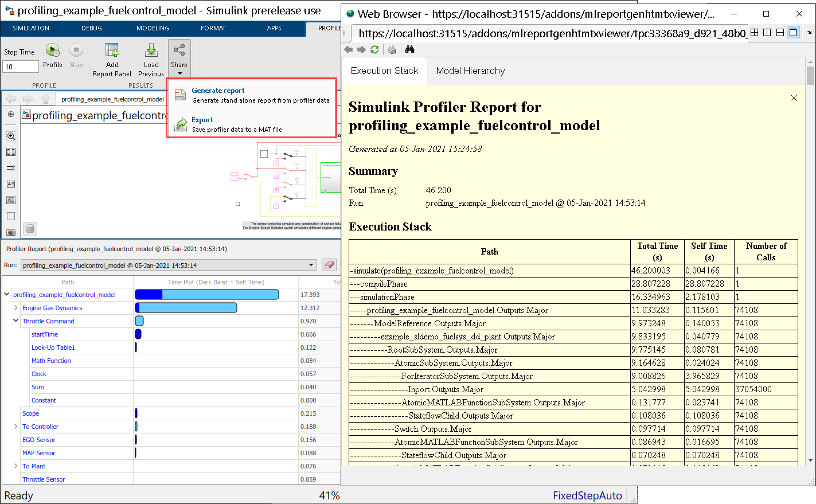
Task: Switch to the Model Hierarchy tab
Action: pyautogui.click(x=471, y=71)
